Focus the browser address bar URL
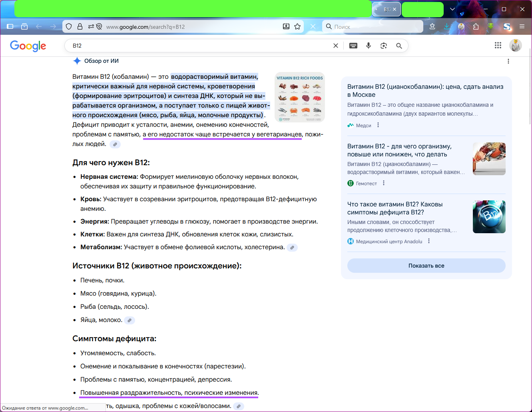Viewport: 532px width, 412px height. point(192,27)
